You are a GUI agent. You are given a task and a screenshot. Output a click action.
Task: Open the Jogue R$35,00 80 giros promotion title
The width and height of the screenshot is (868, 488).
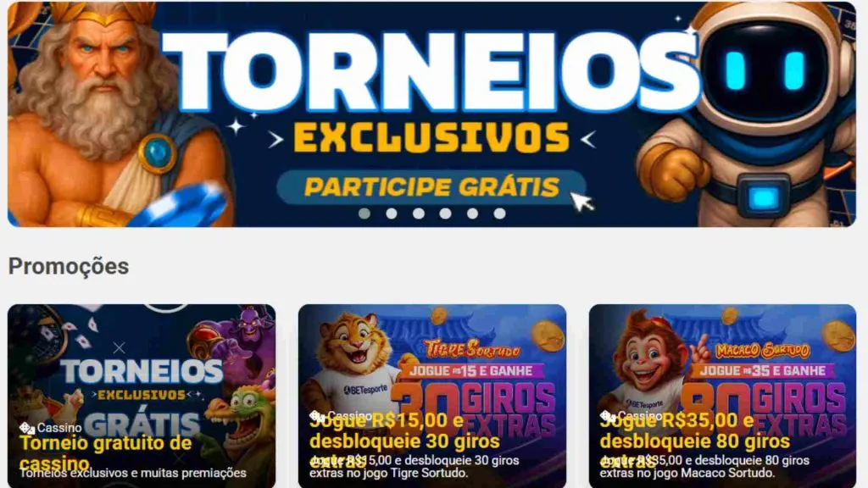coord(695,441)
